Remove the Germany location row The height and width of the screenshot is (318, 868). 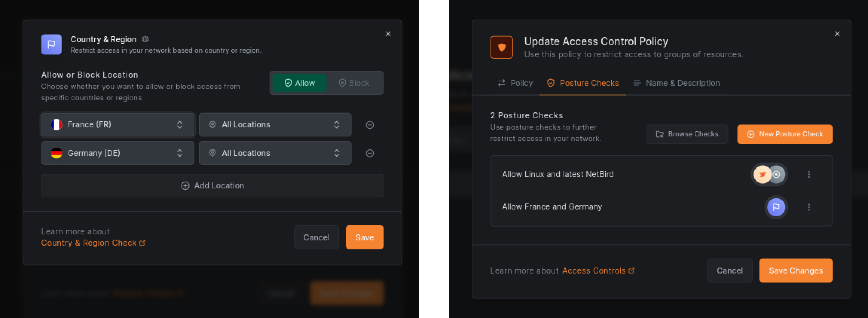tap(370, 153)
